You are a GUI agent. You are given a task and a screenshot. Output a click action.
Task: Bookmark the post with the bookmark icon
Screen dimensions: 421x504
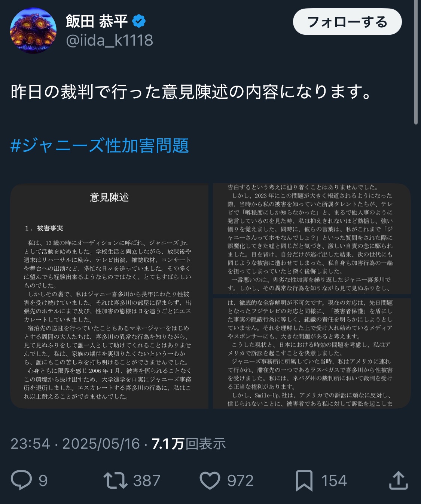[x=304, y=480]
